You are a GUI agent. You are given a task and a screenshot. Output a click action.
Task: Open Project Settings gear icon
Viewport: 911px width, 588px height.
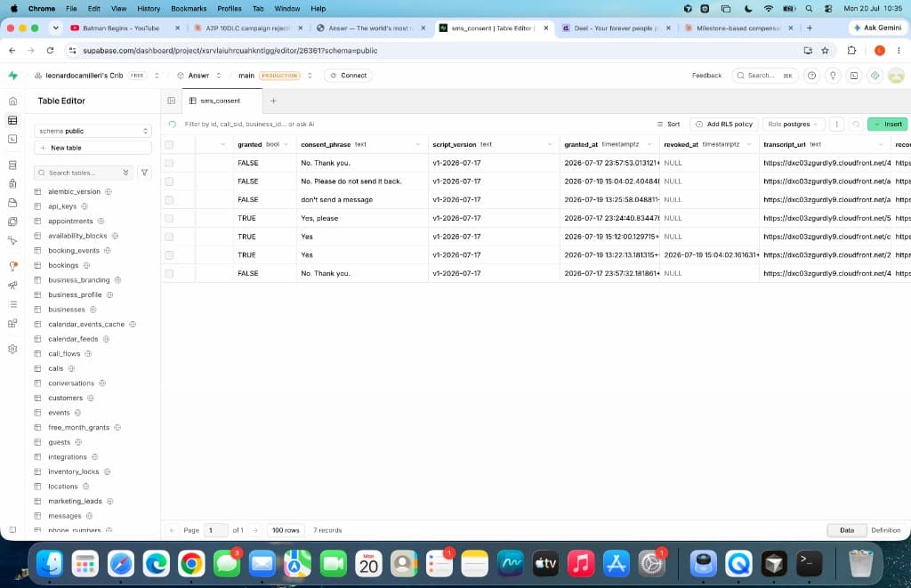point(12,350)
